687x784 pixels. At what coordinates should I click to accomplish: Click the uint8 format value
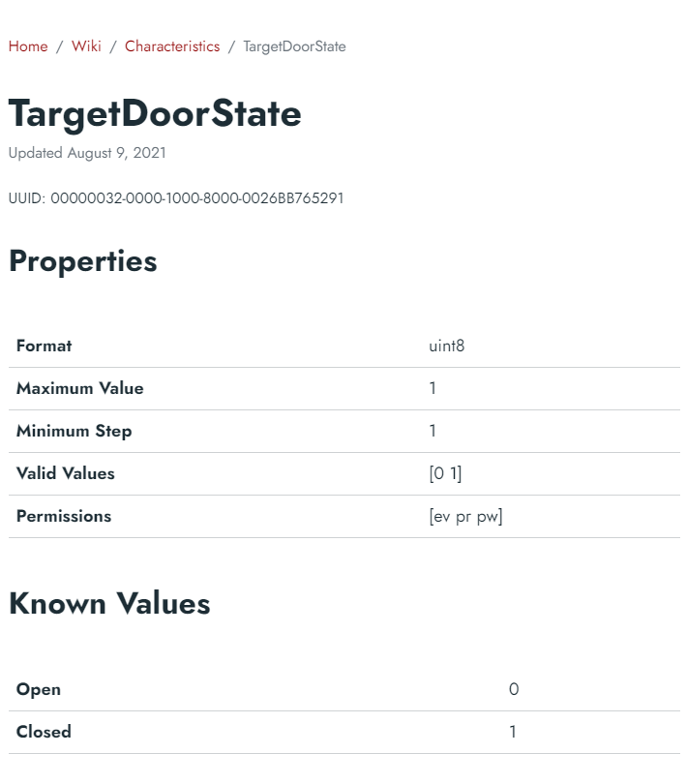[446, 346]
